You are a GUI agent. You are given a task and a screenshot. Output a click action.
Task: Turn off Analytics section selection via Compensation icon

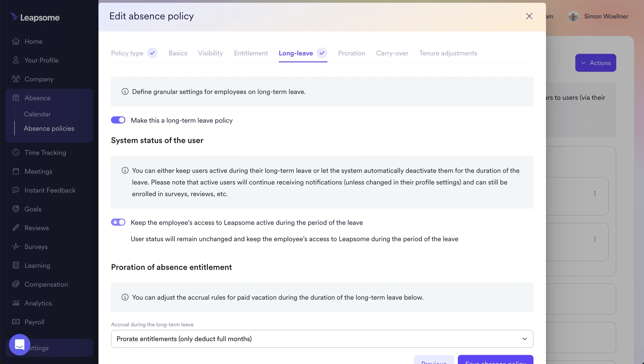[15, 284]
